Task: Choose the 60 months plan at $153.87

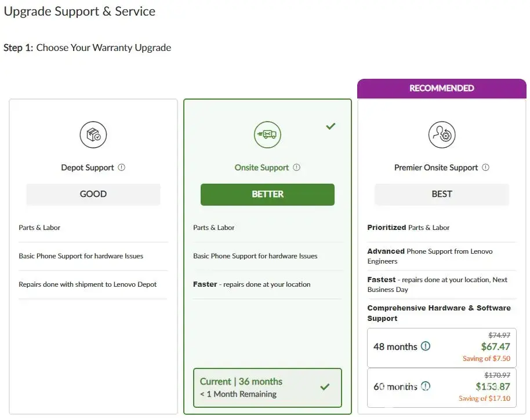Action: pos(442,387)
